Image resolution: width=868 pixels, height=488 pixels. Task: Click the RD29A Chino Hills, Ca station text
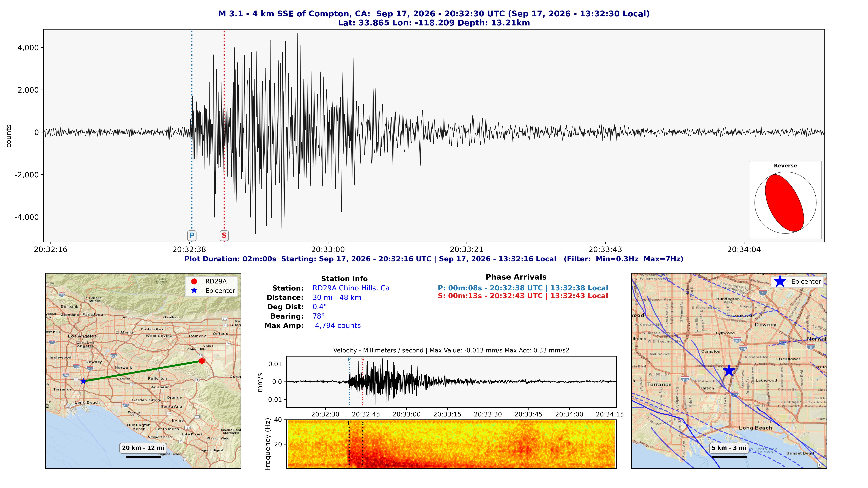coord(351,288)
